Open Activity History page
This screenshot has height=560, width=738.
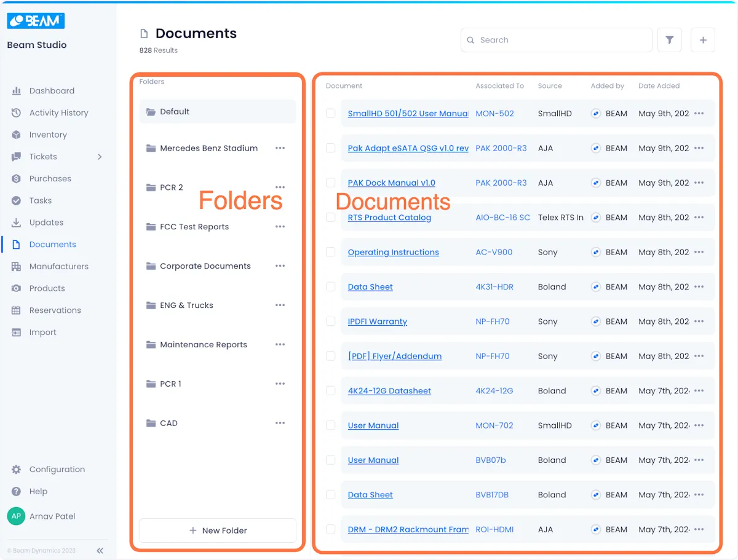[x=59, y=112]
